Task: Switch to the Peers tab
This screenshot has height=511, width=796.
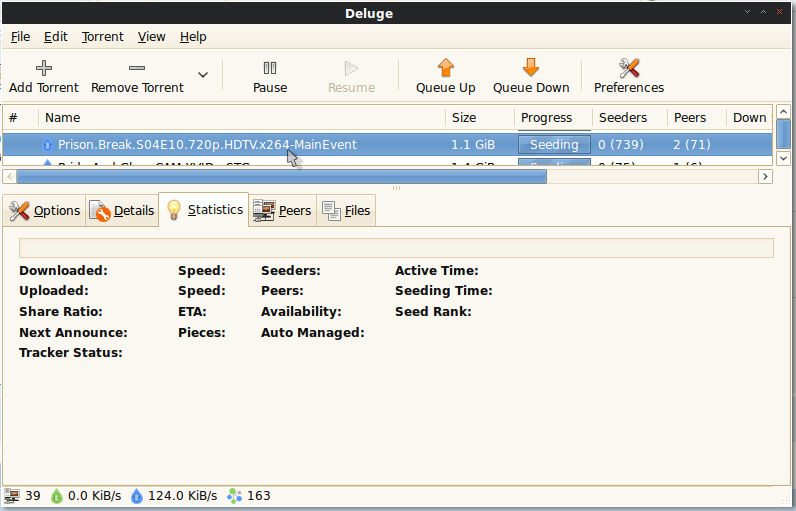Action: point(282,211)
